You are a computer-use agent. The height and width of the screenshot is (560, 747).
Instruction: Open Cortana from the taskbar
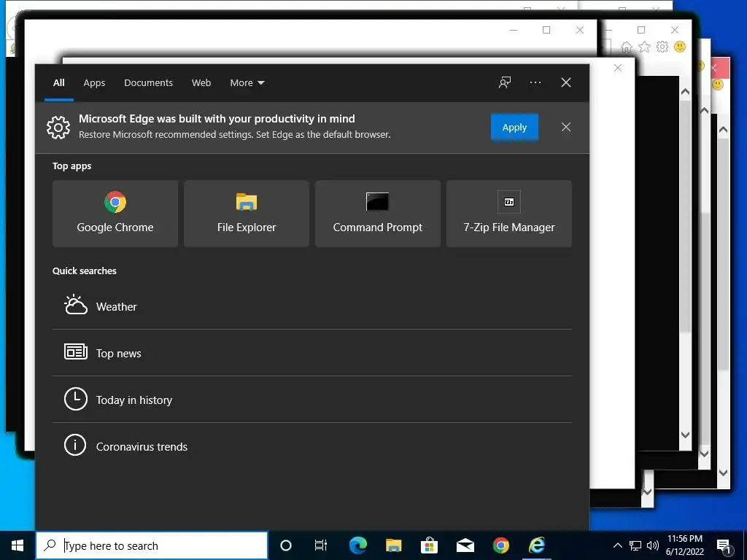point(286,545)
